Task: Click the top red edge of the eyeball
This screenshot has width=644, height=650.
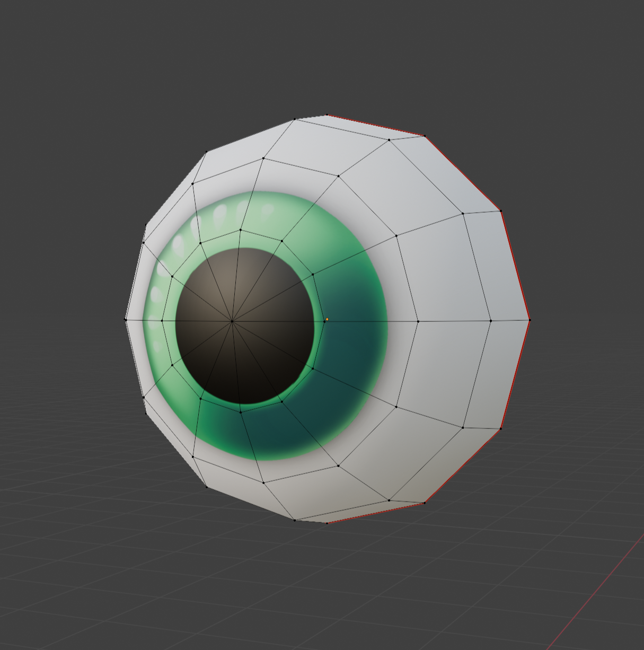Action: point(376,125)
